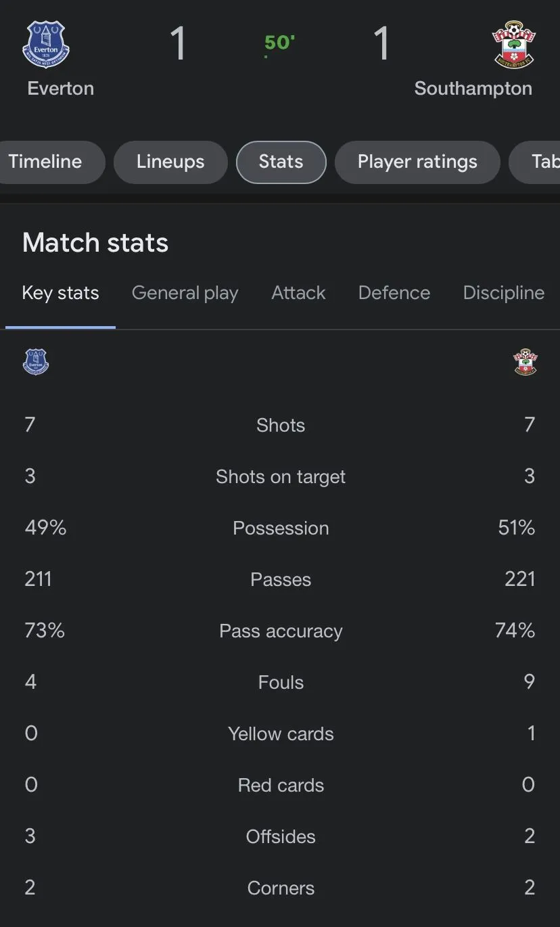Tap the Southampton team name
Viewport: 560px width, 927px height.
[x=473, y=89]
